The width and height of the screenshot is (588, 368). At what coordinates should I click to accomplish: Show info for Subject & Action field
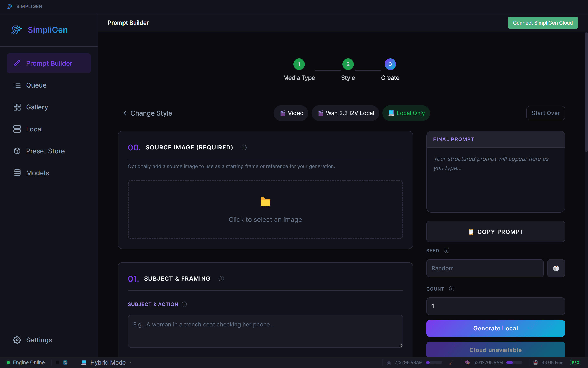click(x=184, y=304)
